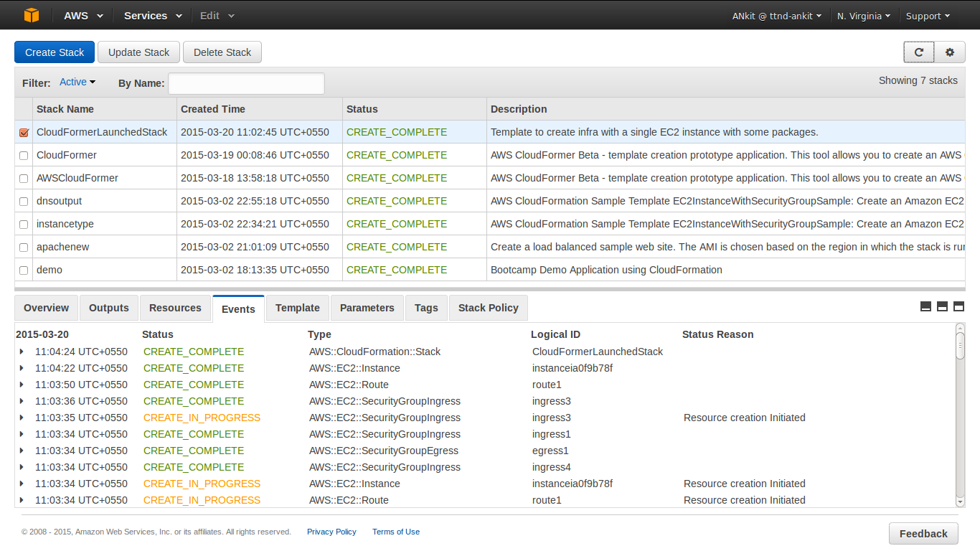Click the events scrollbar up arrow

tap(960, 328)
